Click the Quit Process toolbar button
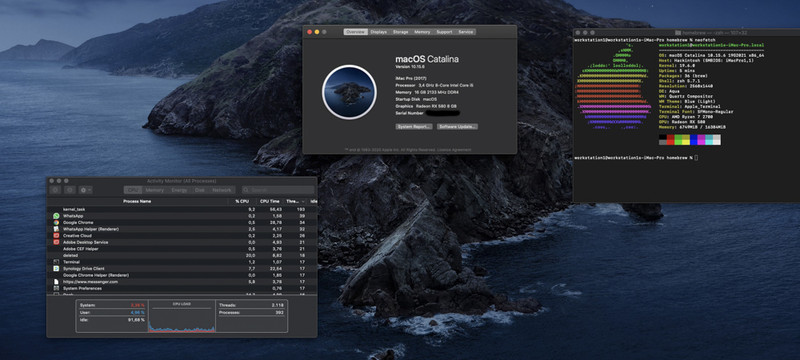This screenshot has width=800, height=360. pos(55,190)
